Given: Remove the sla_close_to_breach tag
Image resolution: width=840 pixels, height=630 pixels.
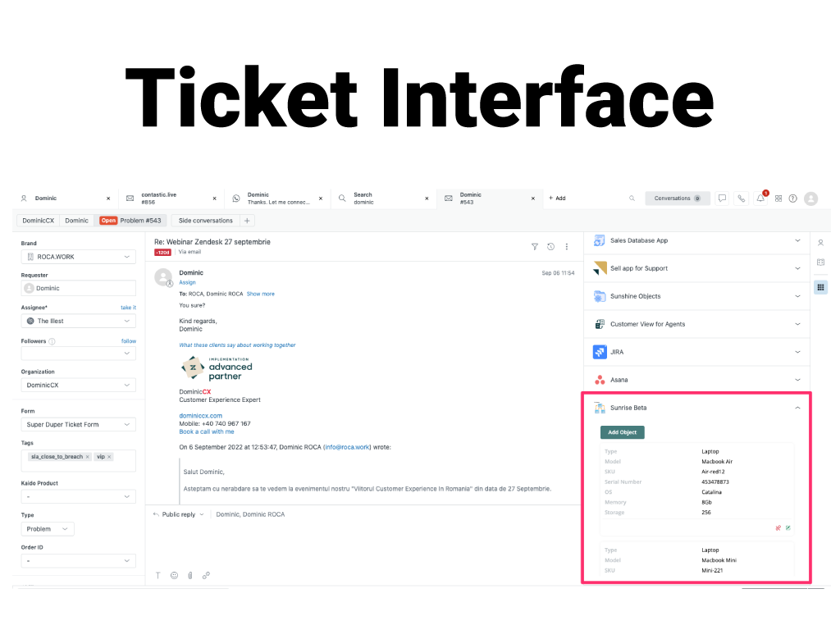Looking at the screenshot, I should (x=87, y=455).
